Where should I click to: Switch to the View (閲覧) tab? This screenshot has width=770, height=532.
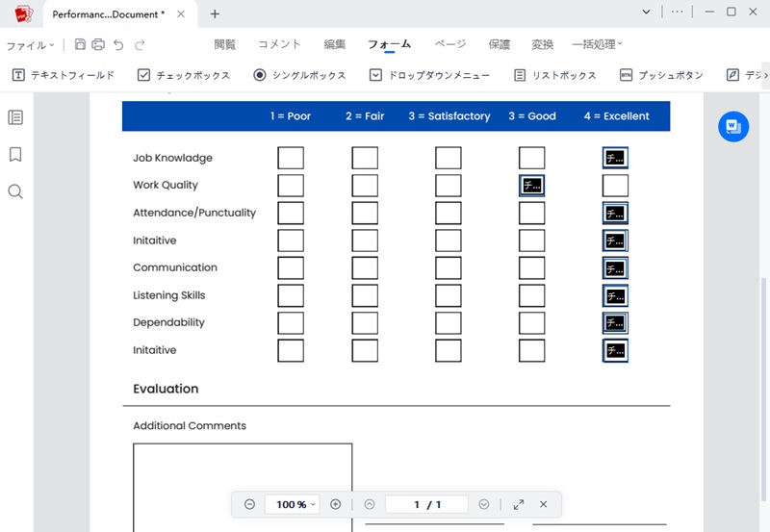pyautogui.click(x=225, y=44)
